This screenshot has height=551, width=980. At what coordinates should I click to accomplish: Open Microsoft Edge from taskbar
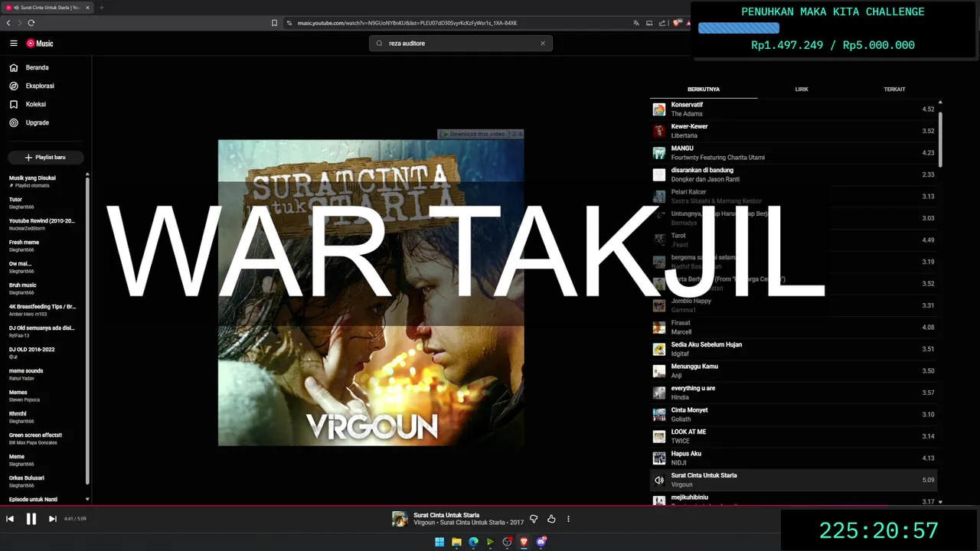pos(473,542)
